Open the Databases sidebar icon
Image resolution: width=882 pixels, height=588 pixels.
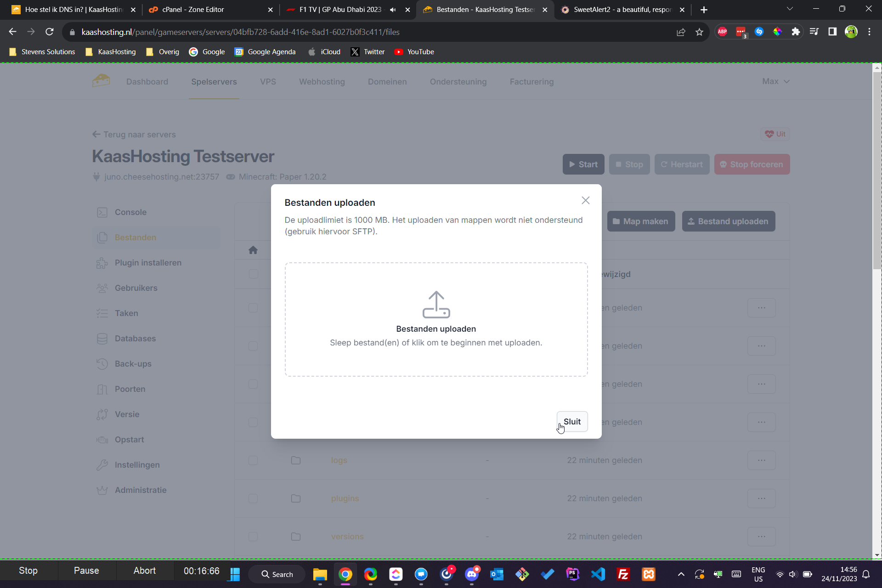click(x=102, y=339)
